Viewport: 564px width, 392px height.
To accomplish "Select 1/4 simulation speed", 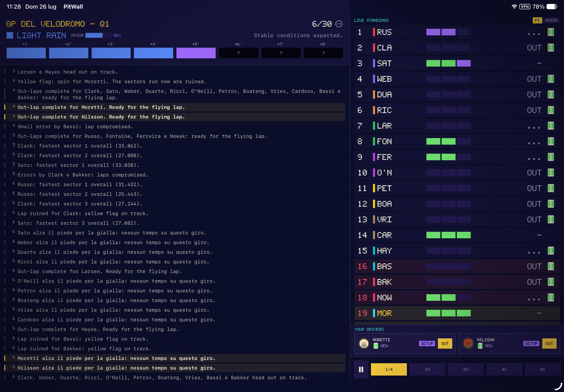I will [389, 369].
